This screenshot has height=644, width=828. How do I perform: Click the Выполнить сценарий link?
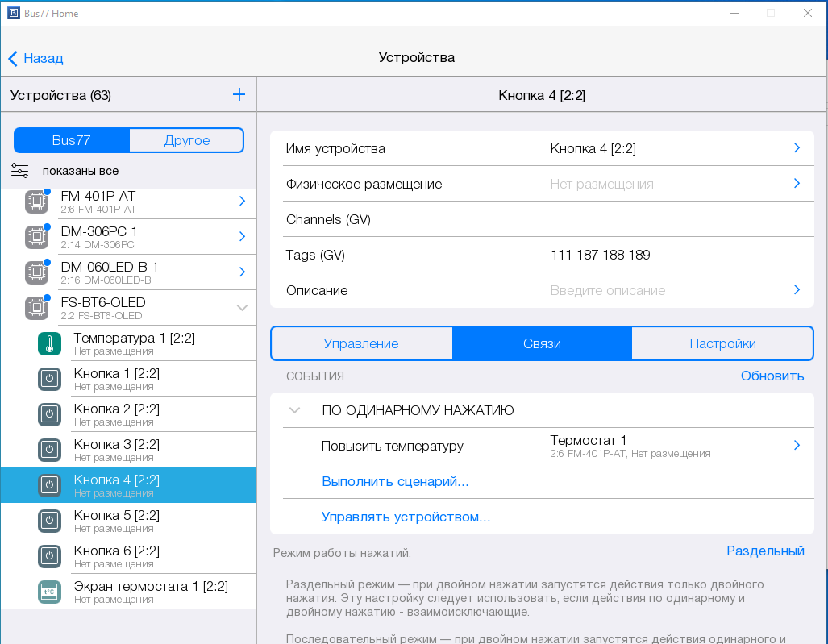pos(395,481)
